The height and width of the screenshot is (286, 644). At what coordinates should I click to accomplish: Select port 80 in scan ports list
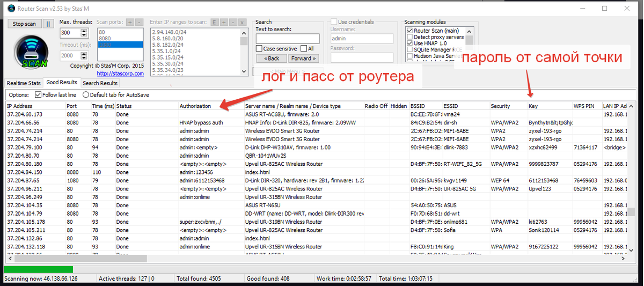point(120,32)
